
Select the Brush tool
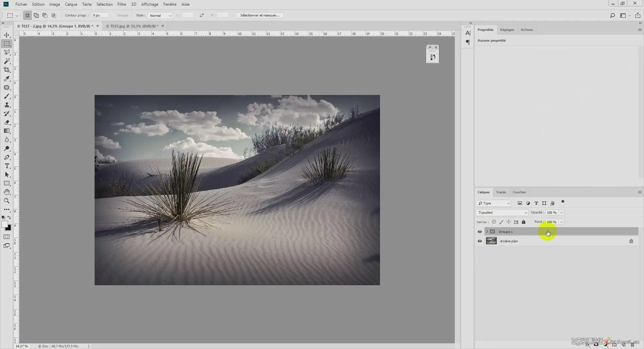coord(7,96)
